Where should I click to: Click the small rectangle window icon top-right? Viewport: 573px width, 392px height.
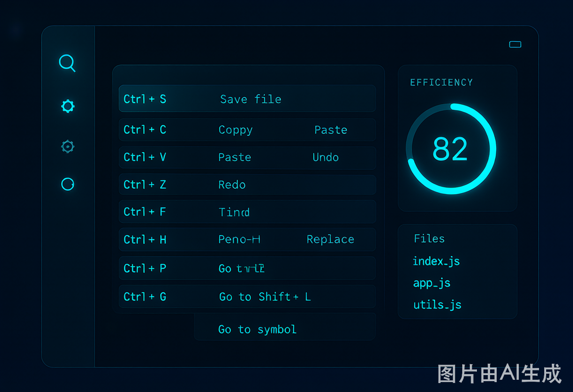[515, 44]
